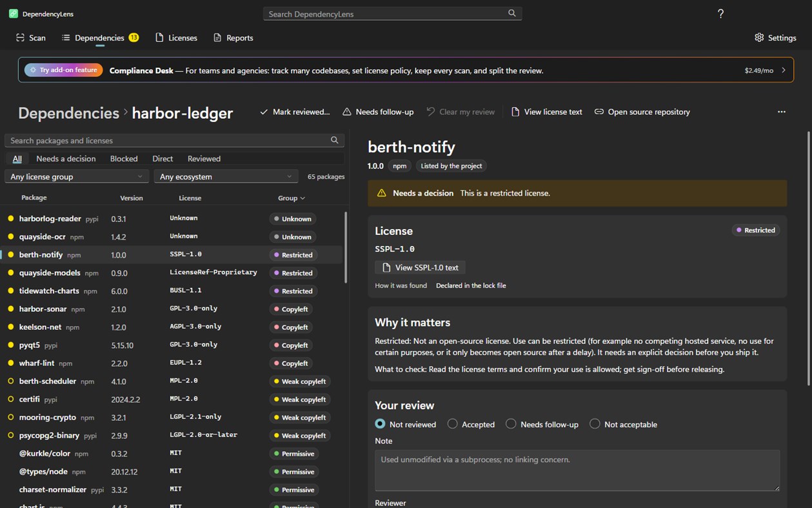Viewport: 812px width, 508px height.
Task: Click the Open source repository link icon
Action: pyautogui.click(x=599, y=112)
